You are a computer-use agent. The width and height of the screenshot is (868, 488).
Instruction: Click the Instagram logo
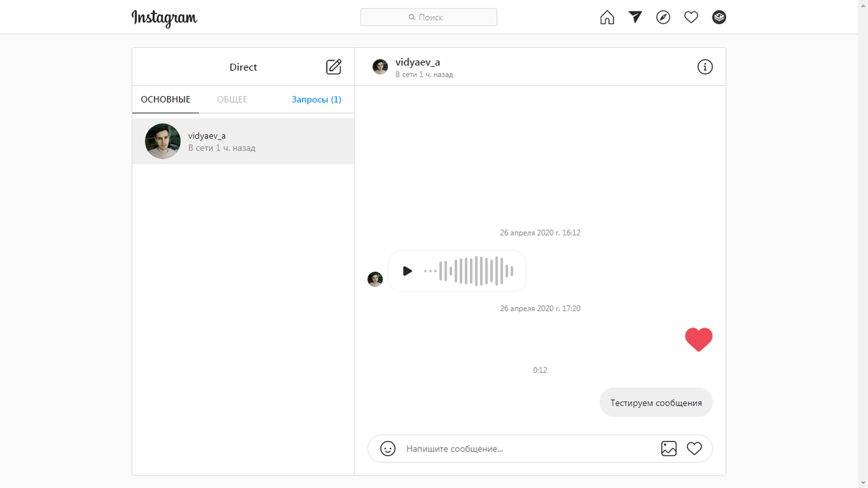[164, 18]
